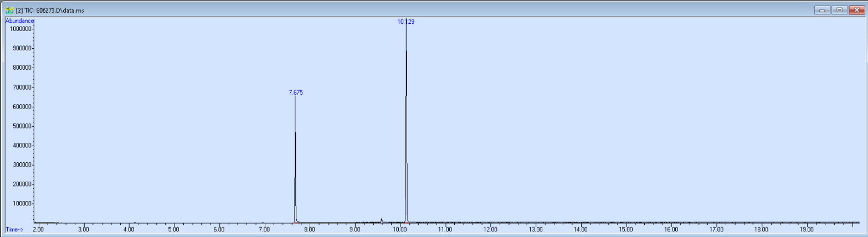This screenshot has height=237, width=868.
Task: Click the 200000 abundance tick label
Action: pyautogui.click(x=21, y=184)
